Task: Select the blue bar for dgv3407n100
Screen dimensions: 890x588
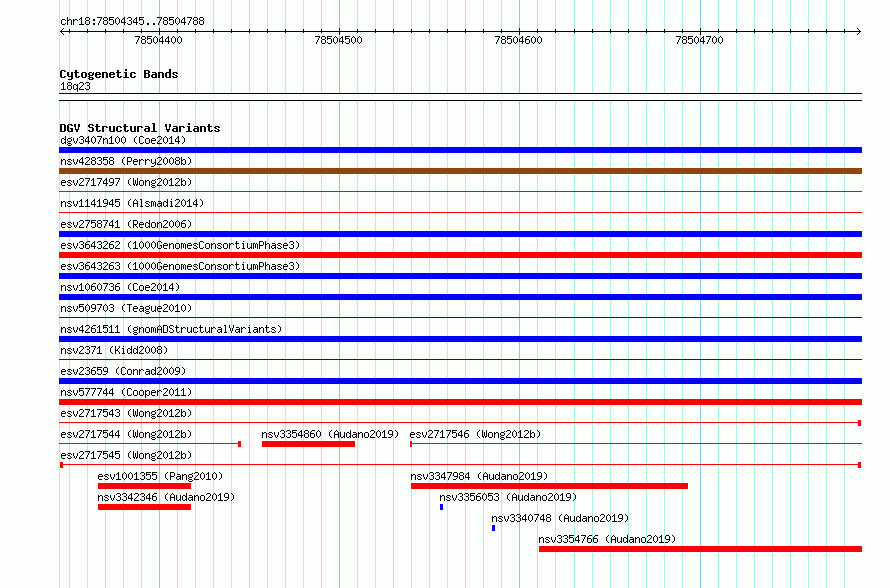Action: tap(460, 150)
